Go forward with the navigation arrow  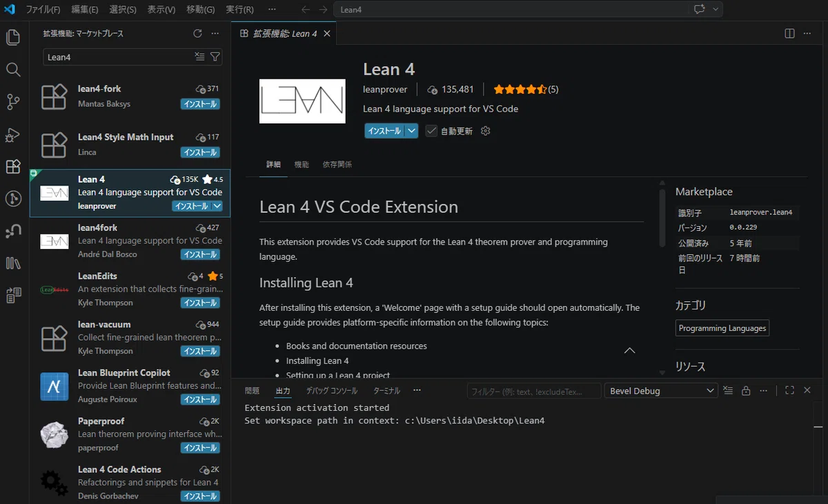click(323, 10)
